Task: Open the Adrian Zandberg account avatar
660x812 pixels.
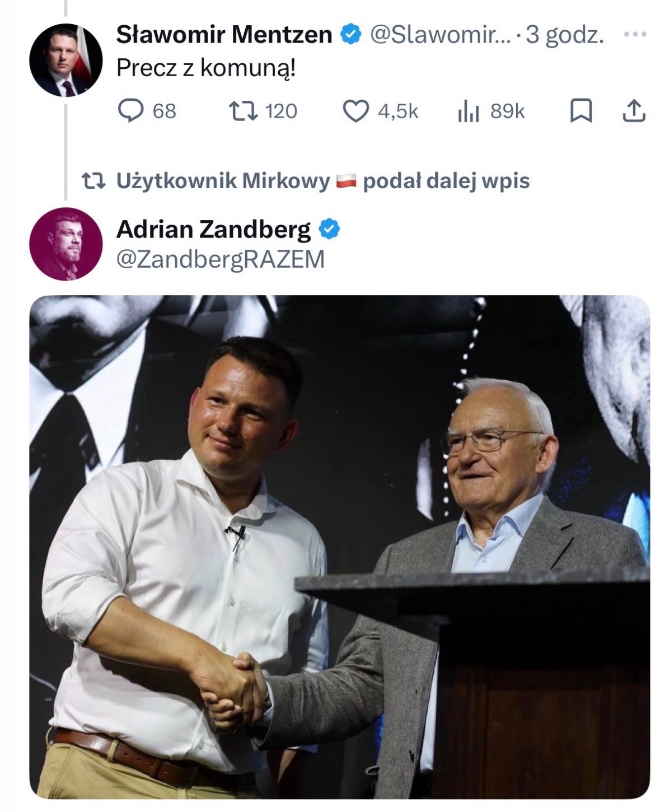Action: (x=66, y=244)
